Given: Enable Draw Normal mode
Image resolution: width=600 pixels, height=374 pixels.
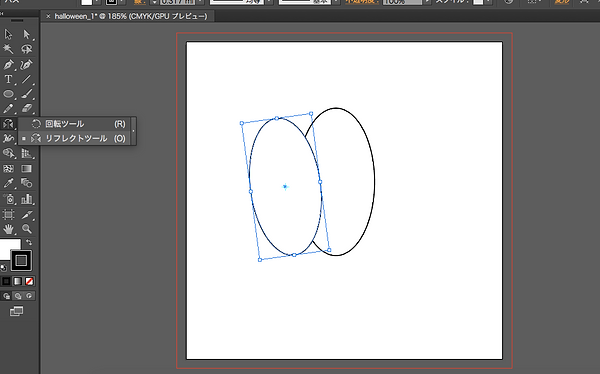Looking at the screenshot, I should click(7, 296).
